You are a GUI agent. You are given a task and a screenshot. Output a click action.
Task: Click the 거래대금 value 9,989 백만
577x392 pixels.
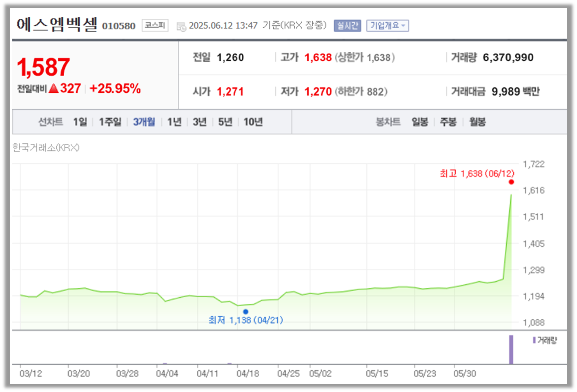tap(515, 91)
